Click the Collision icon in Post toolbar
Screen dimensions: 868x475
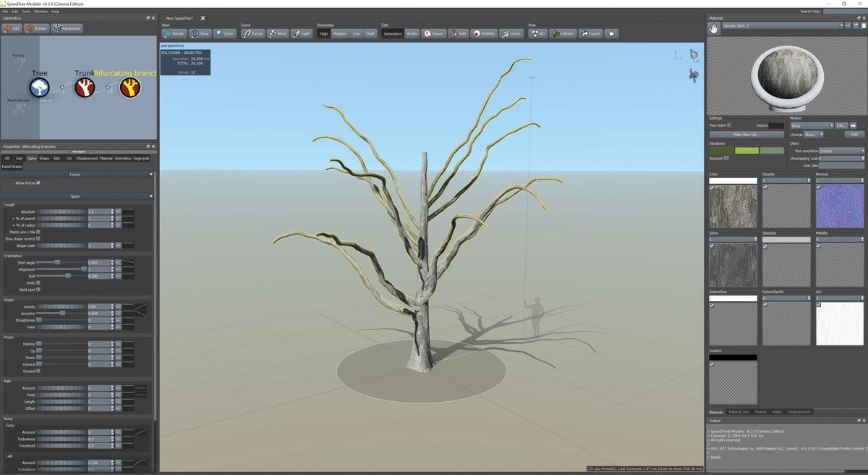click(x=563, y=33)
